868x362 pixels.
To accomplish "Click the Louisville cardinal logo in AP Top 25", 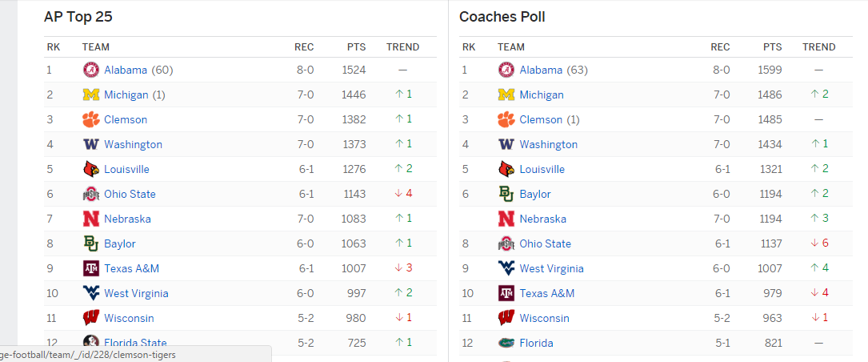I will pyautogui.click(x=90, y=169).
